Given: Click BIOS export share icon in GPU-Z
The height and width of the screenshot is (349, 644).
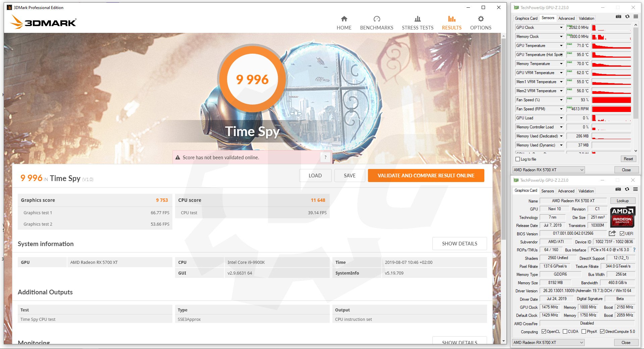Looking at the screenshot, I should (x=612, y=233).
